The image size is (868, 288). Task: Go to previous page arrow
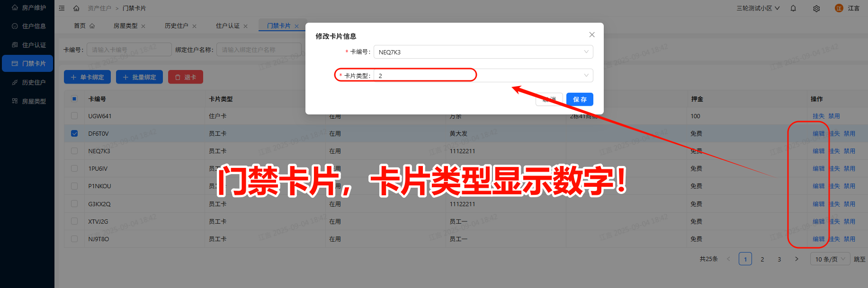[x=728, y=259]
